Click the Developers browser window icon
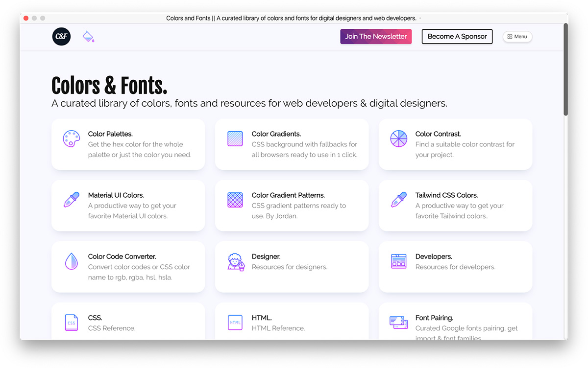This screenshot has height=368, width=588. (398, 261)
